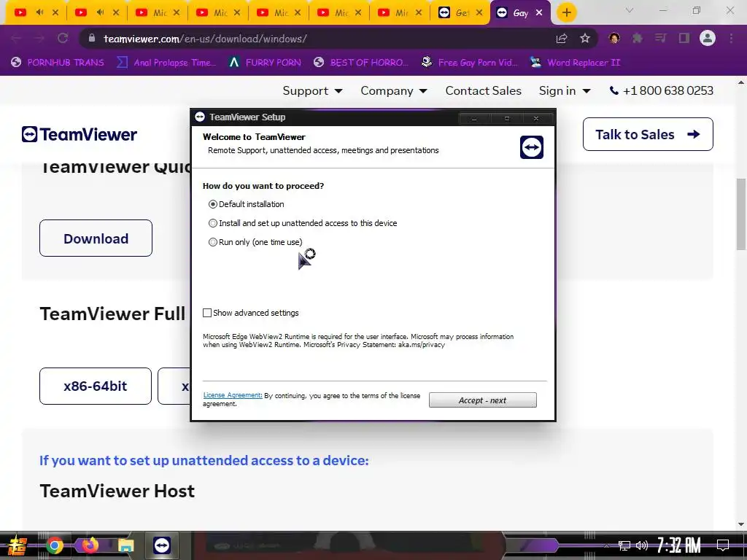Click the phone number +1 800 638 0253
The height and width of the screenshot is (560, 747).
[661, 90]
